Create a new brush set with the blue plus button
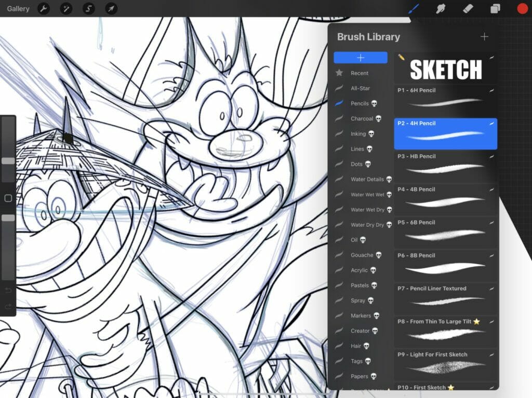 (361, 58)
